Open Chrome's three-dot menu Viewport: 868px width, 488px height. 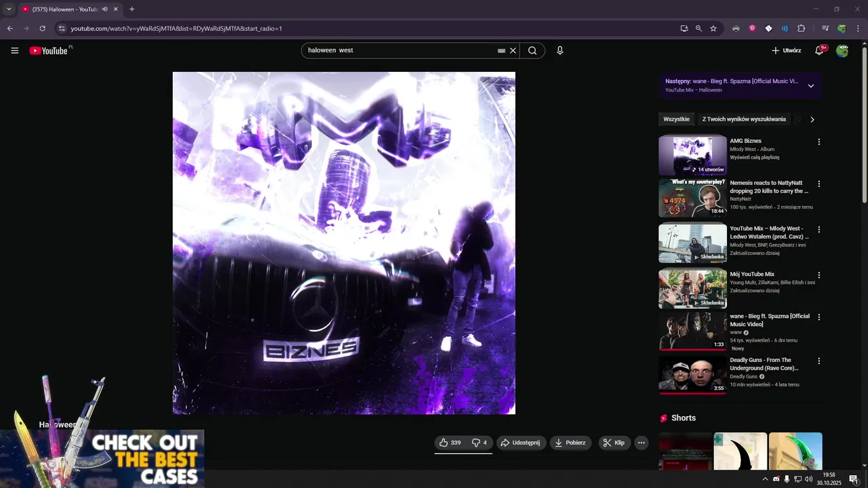point(858,28)
